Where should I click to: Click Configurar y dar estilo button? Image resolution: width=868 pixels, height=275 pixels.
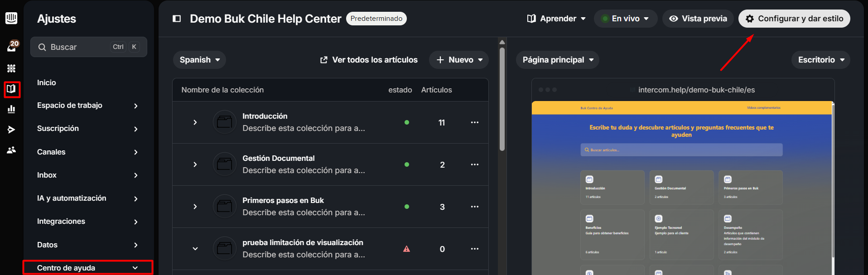click(x=794, y=19)
